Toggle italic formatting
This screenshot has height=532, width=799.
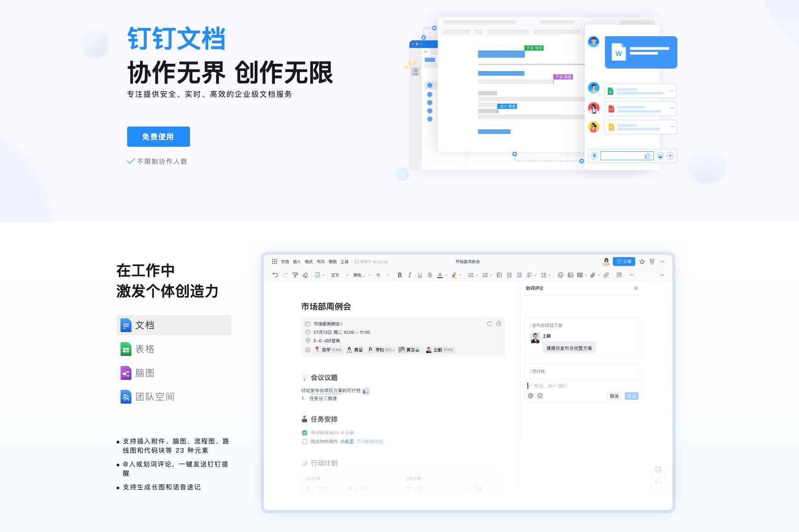pyautogui.click(x=410, y=275)
